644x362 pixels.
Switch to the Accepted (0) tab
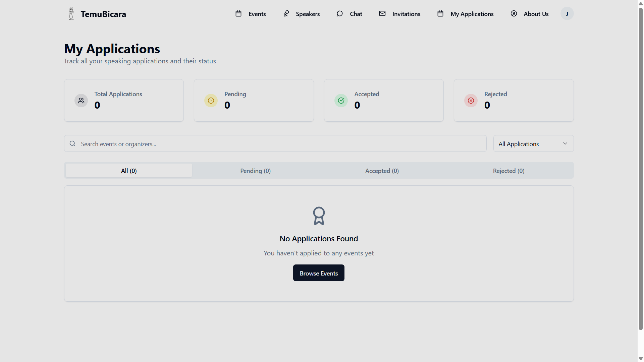(x=382, y=171)
